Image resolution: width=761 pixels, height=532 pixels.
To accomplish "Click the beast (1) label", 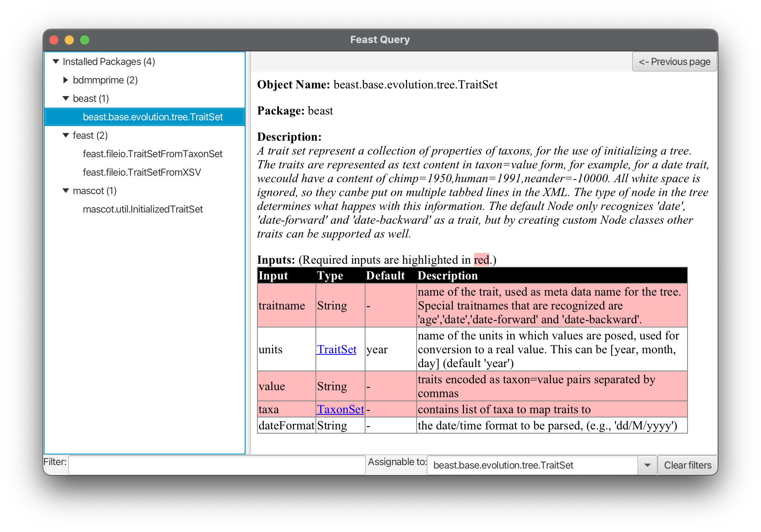I will coord(91,98).
